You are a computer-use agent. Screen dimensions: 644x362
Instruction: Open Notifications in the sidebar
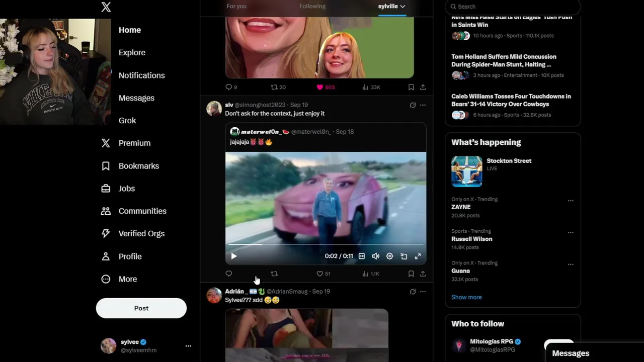pos(141,75)
